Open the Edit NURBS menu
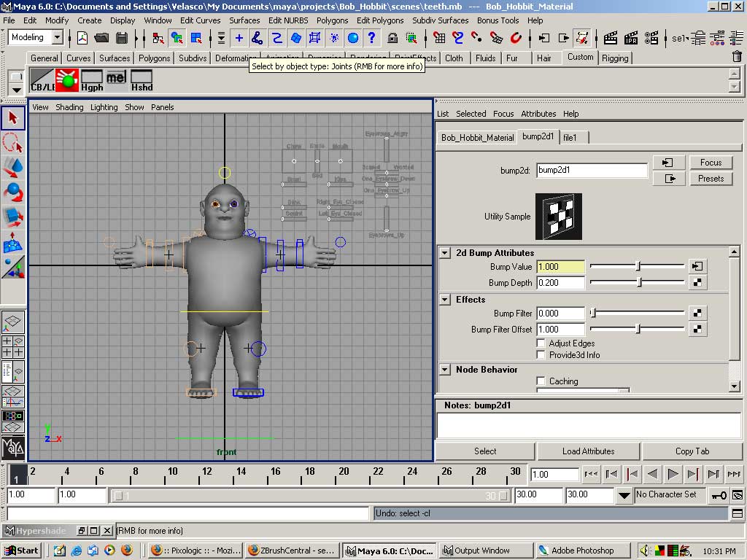Viewport: 747px width, 560px height. tap(287, 20)
